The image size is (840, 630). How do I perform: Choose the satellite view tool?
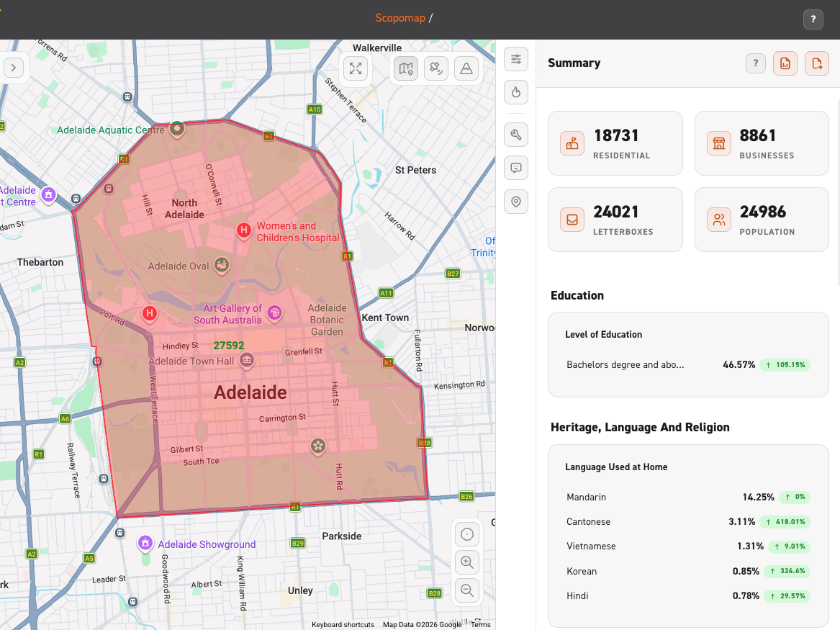tap(436, 68)
